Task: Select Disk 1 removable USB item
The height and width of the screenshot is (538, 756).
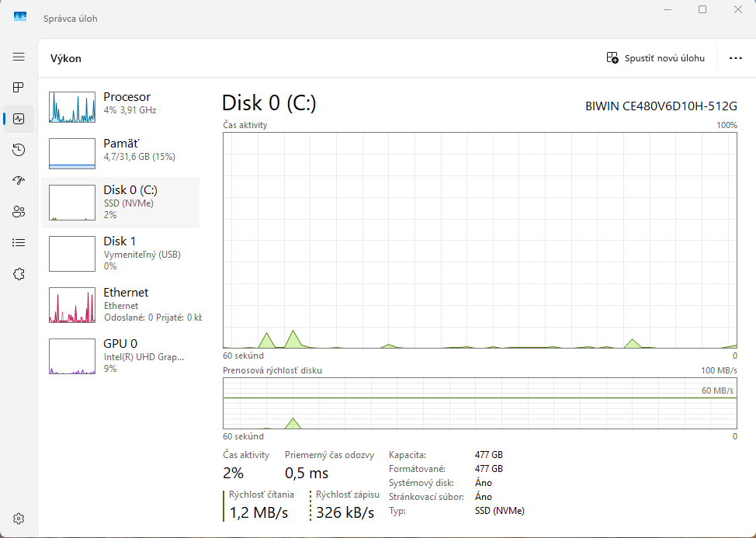Action: click(x=120, y=253)
